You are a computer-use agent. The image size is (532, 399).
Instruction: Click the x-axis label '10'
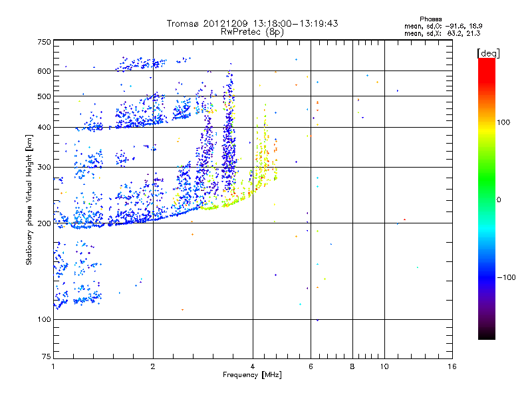tap(384, 366)
